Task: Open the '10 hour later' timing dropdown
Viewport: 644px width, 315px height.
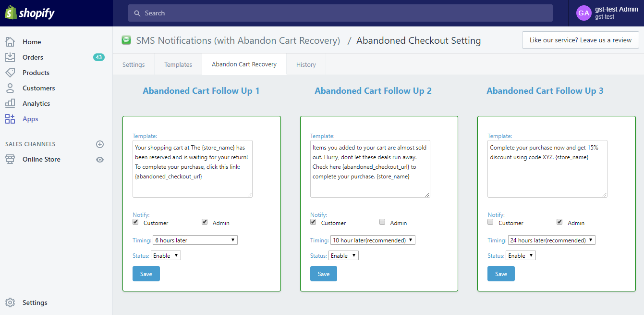Action: click(x=373, y=240)
